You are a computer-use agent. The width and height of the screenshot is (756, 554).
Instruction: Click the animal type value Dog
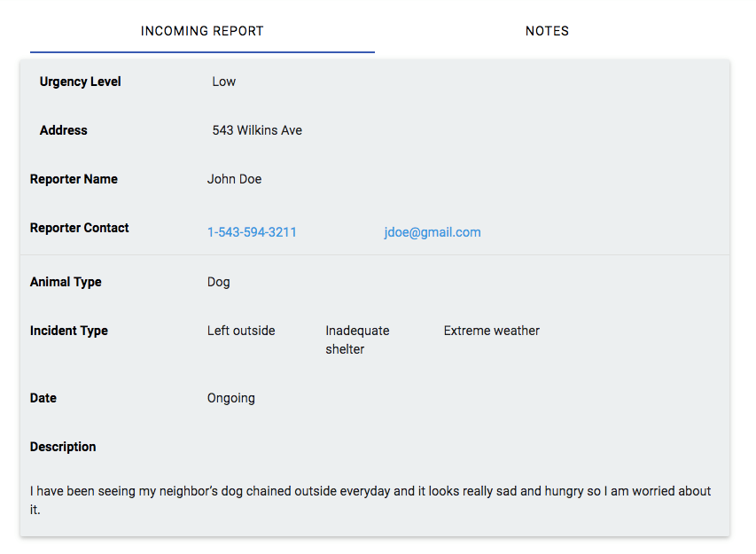(x=218, y=282)
